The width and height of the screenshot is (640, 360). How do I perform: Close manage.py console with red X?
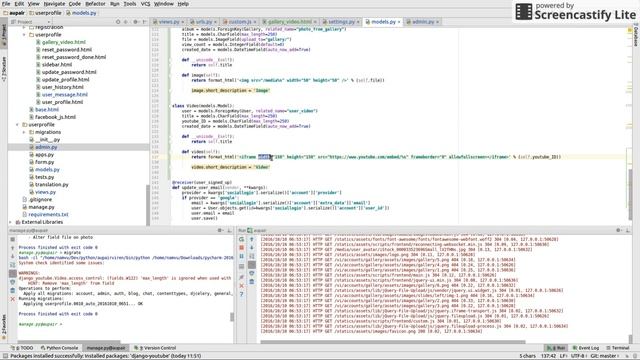(x=13, y=299)
